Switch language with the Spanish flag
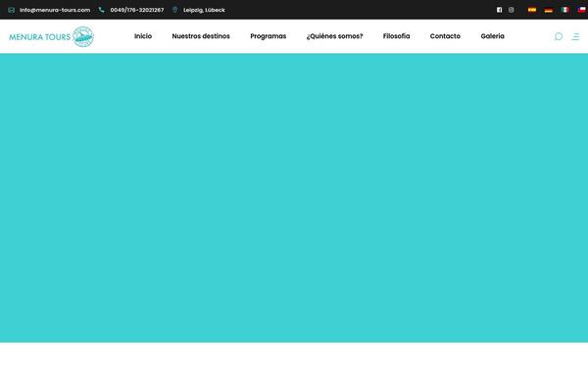The width and height of the screenshot is (588, 392). [532, 10]
